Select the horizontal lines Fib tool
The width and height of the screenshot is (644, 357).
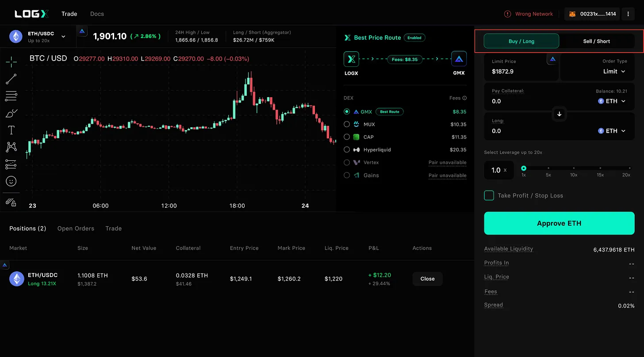click(x=11, y=96)
